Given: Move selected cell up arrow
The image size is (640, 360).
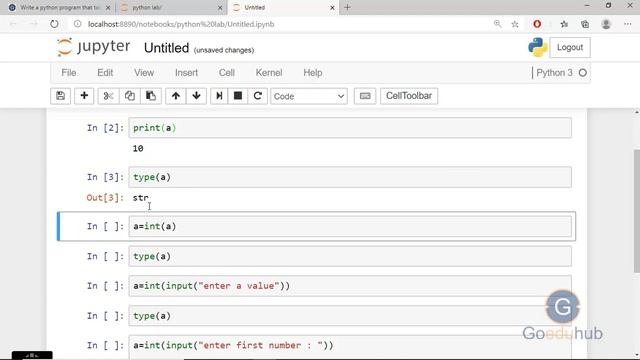Looking at the screenshot, I should pyautogui.click(x=176, y=96).
